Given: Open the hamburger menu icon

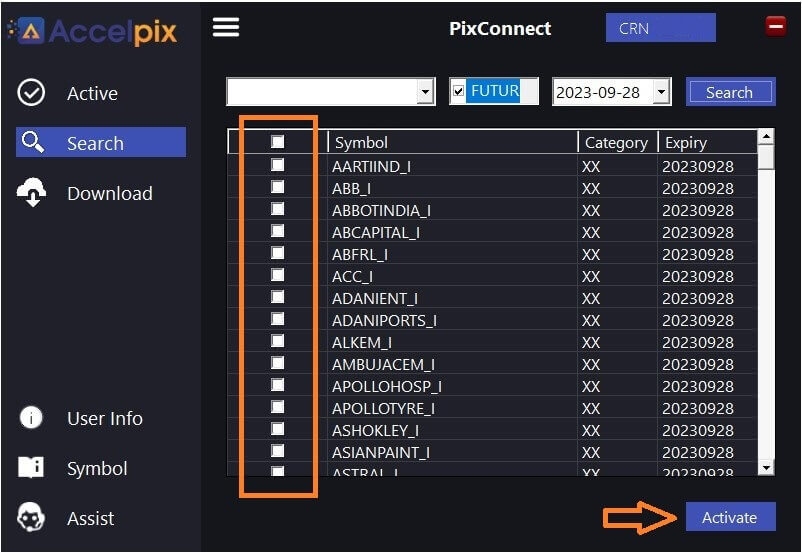Looking at the screenshot, I should (x=226, y=27).
